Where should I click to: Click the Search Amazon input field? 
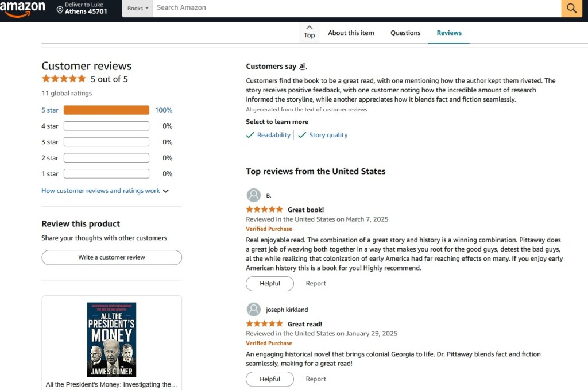356,8
